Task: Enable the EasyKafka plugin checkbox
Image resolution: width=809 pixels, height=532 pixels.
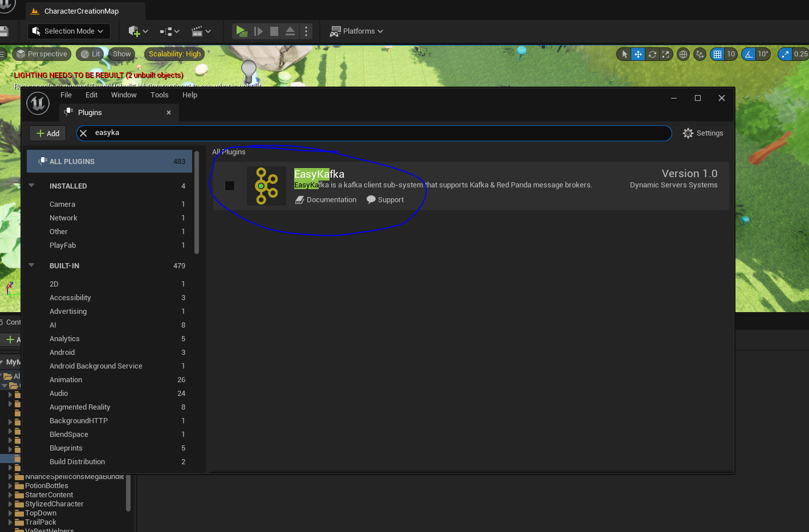Action: click(230, 186)
